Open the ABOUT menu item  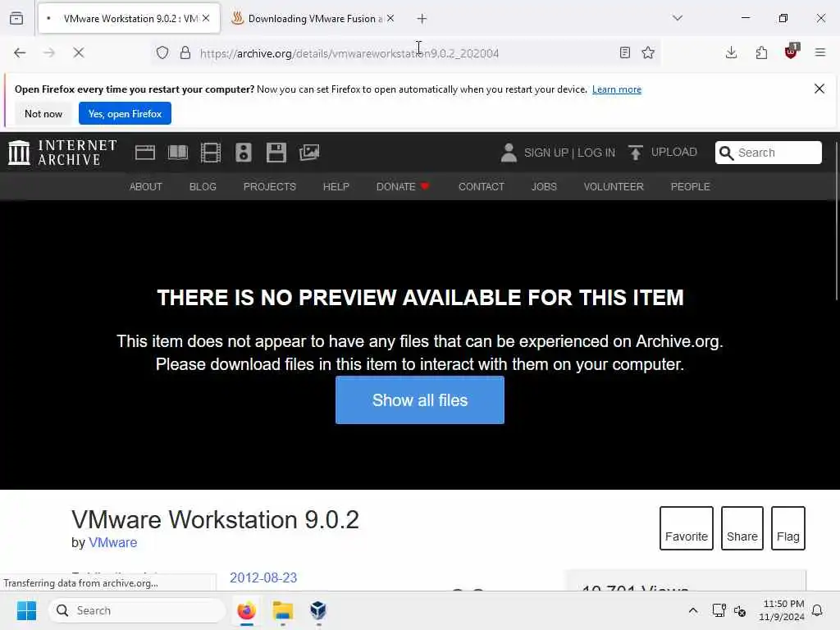click(146, 186)
